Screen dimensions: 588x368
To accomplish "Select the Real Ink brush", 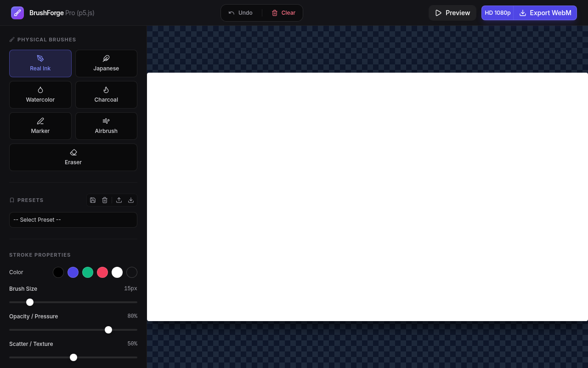I will click(40, 63).
